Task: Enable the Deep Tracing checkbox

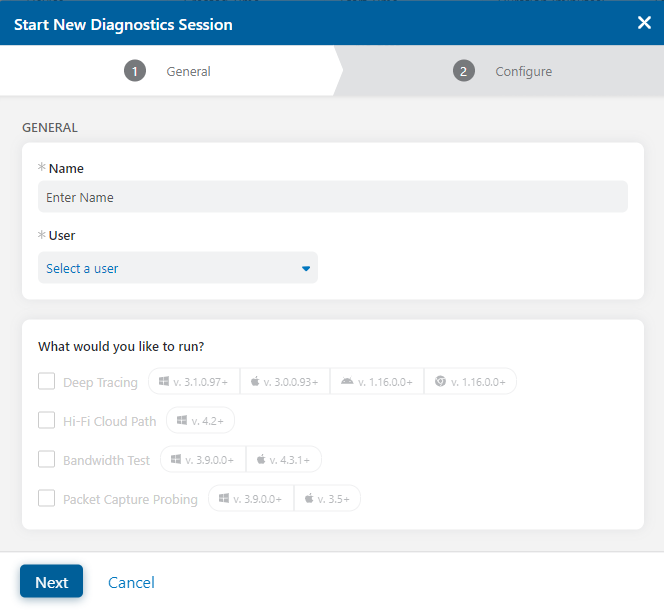Action: 46,381
